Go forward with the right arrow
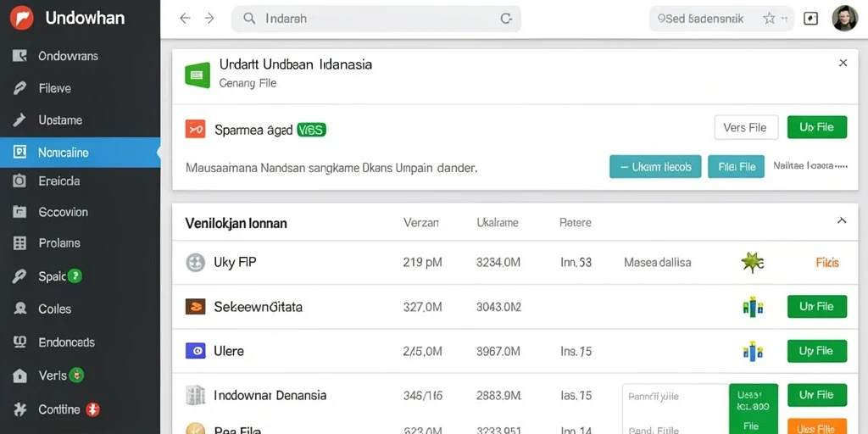 coord(209,19)
